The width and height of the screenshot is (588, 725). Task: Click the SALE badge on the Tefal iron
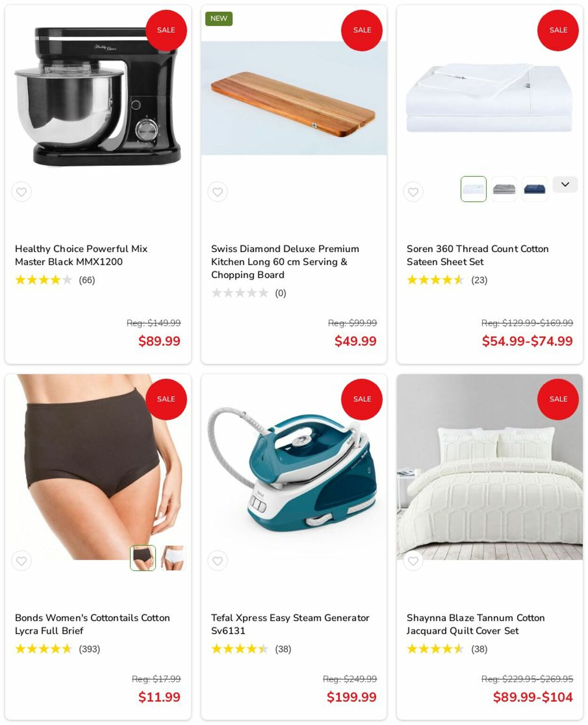362,399
